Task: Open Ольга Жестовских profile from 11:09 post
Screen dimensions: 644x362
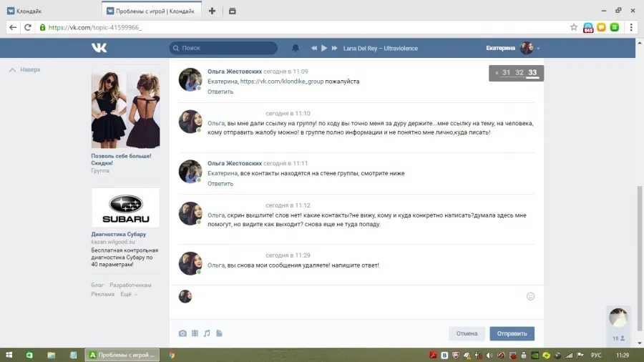Action: (x=235, y=72)
